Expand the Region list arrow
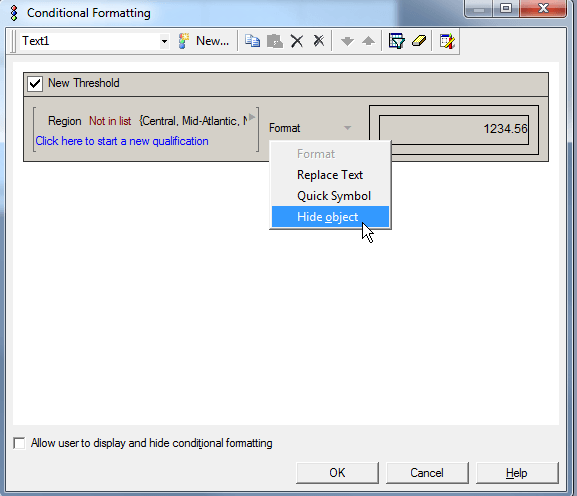The height and width of the screenshot is (496, 577). click(252, 117)
